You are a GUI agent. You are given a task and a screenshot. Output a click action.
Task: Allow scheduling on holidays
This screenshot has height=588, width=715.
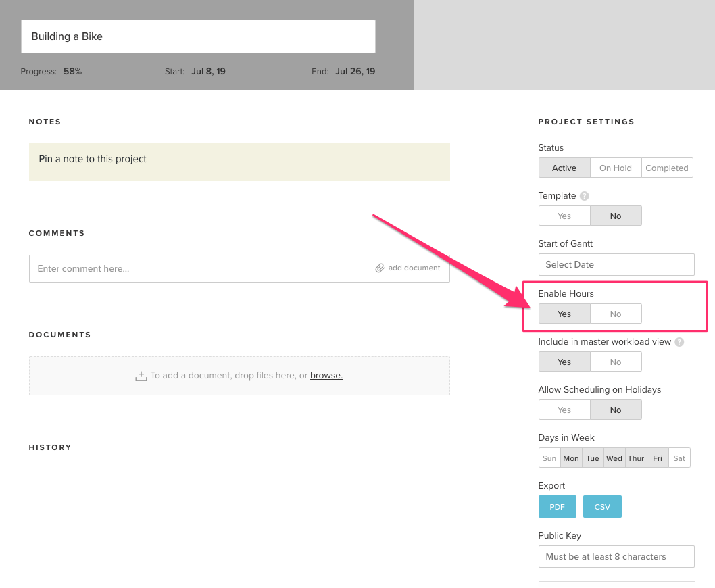point(564,410)
